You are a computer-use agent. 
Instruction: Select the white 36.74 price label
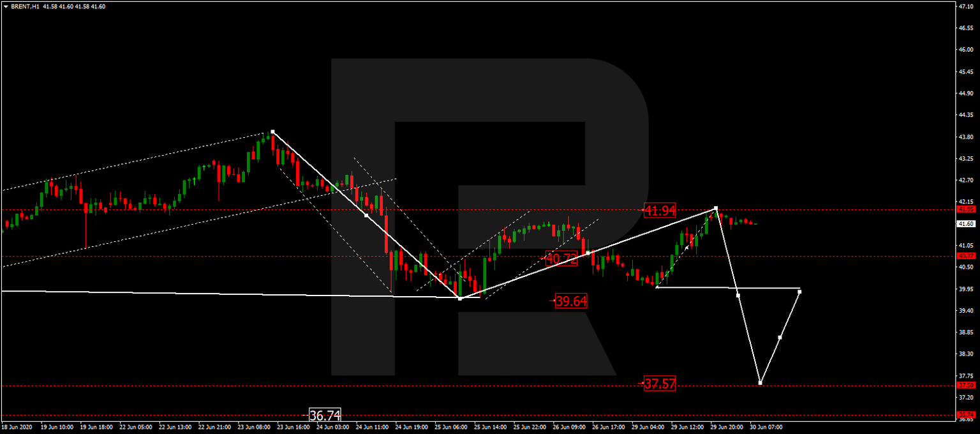point(325,415)
